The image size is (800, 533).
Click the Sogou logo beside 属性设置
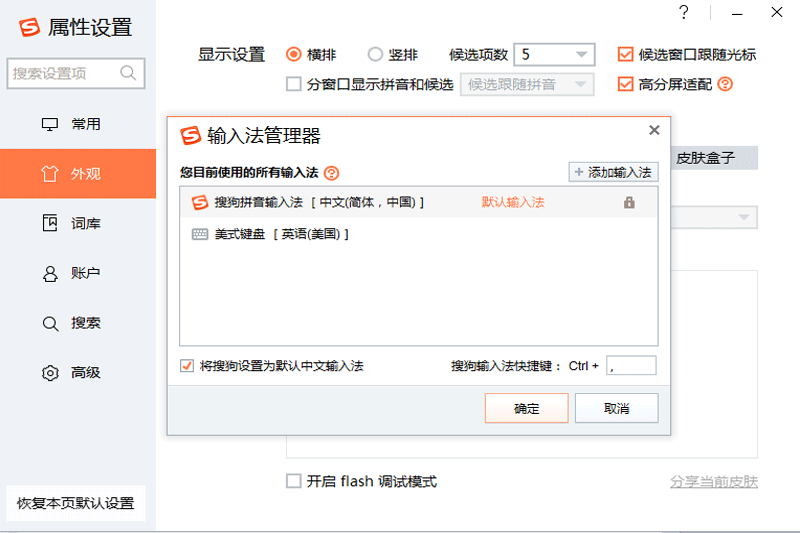point(29,28)
